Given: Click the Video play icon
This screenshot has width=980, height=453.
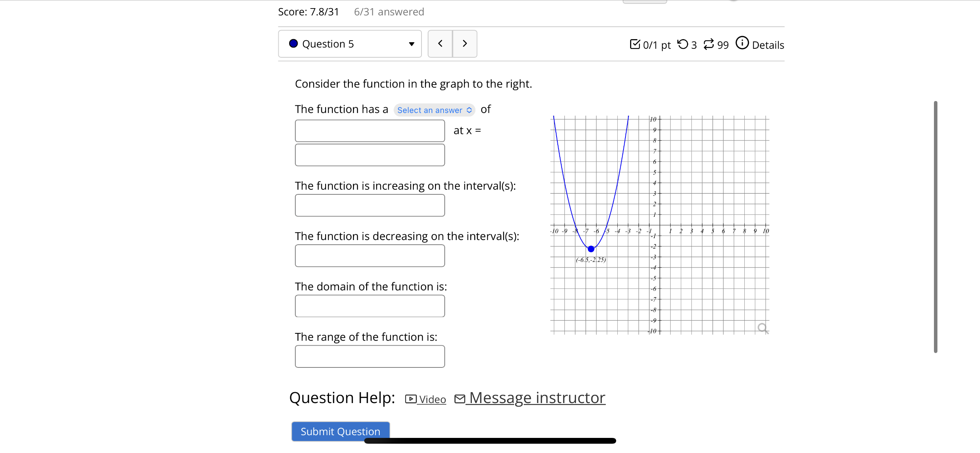Looking at the screenshot, I should point(410,399).
